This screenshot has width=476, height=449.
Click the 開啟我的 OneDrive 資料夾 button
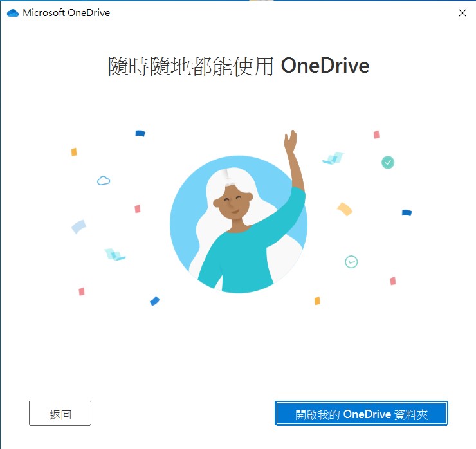[362, 413]
